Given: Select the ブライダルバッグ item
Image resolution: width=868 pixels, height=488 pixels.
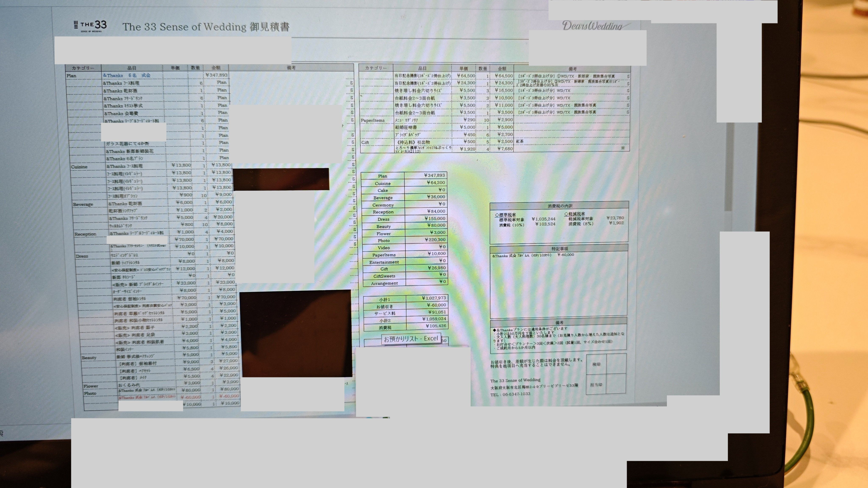Looking at the screenshot, I should [x=408, y=135].
